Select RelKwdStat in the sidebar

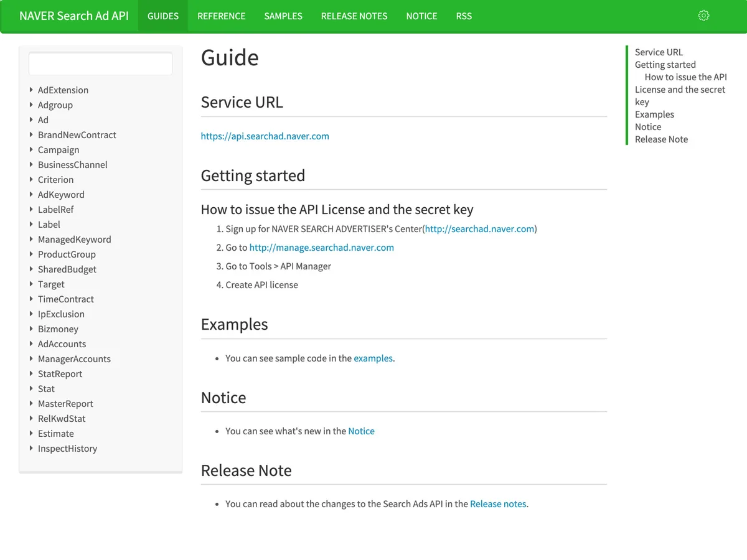pos(62,419)
